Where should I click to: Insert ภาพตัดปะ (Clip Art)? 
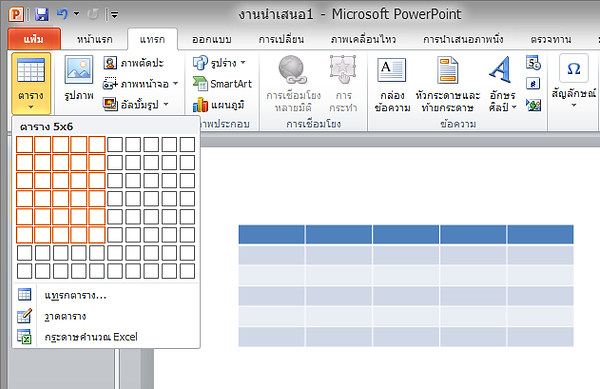coord(134,63)
